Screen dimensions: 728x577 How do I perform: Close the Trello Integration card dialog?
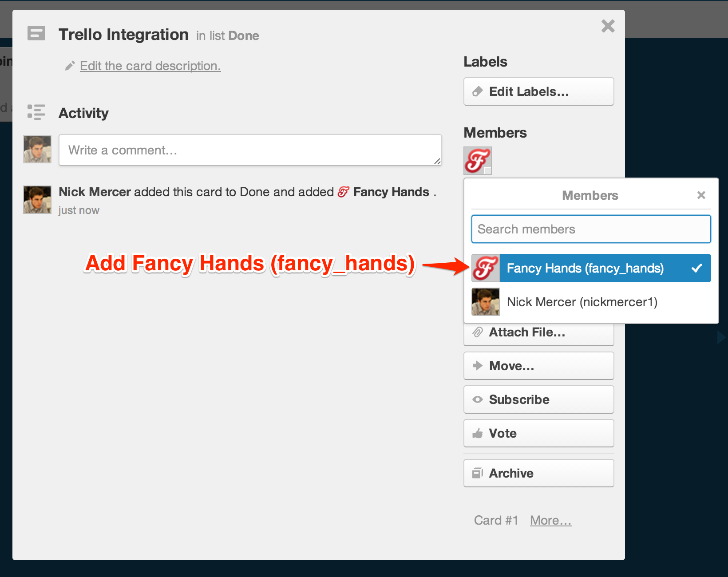608,26
